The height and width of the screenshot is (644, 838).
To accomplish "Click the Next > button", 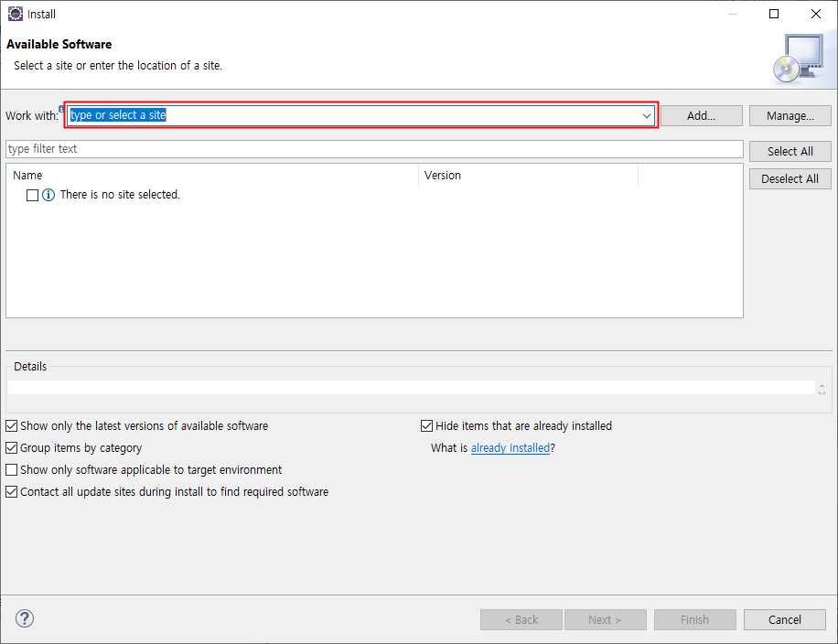I will pyautogui.click(x=605, y=620).
